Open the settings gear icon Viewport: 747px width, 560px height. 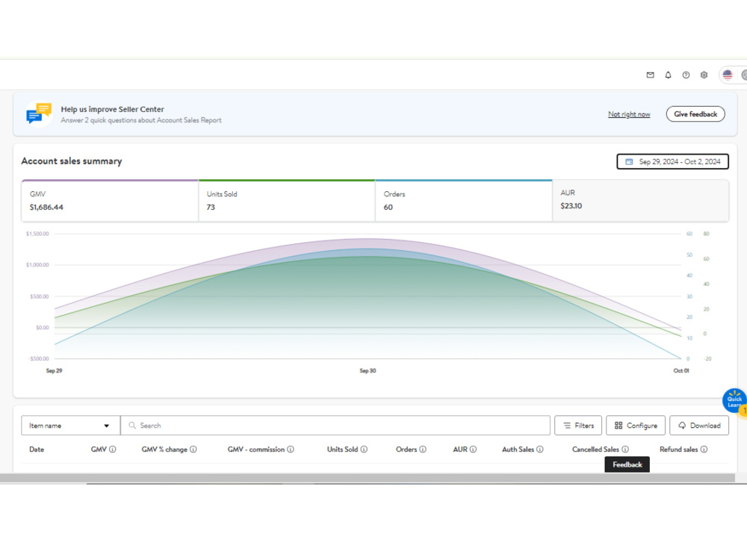pos(704,75)
